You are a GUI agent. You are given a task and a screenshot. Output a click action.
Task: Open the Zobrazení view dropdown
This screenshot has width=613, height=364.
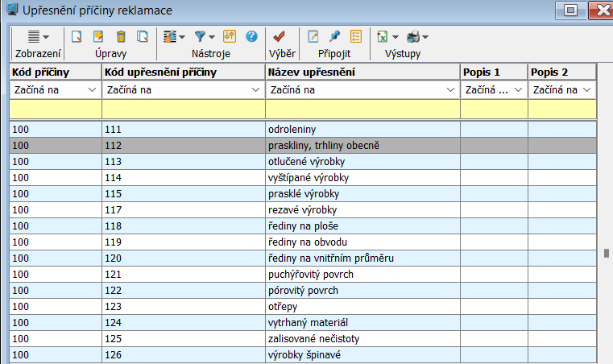[x=38, y=36]
